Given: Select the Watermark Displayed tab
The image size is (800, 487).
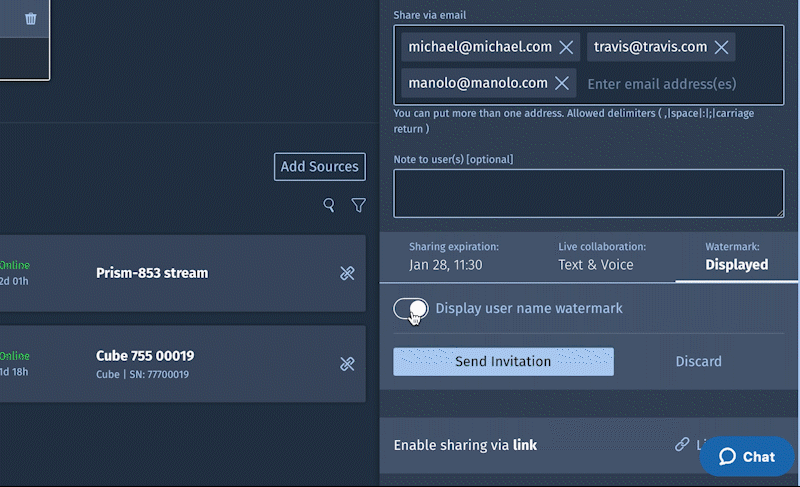Looking at the screenshot, I should tap(736, 256).
